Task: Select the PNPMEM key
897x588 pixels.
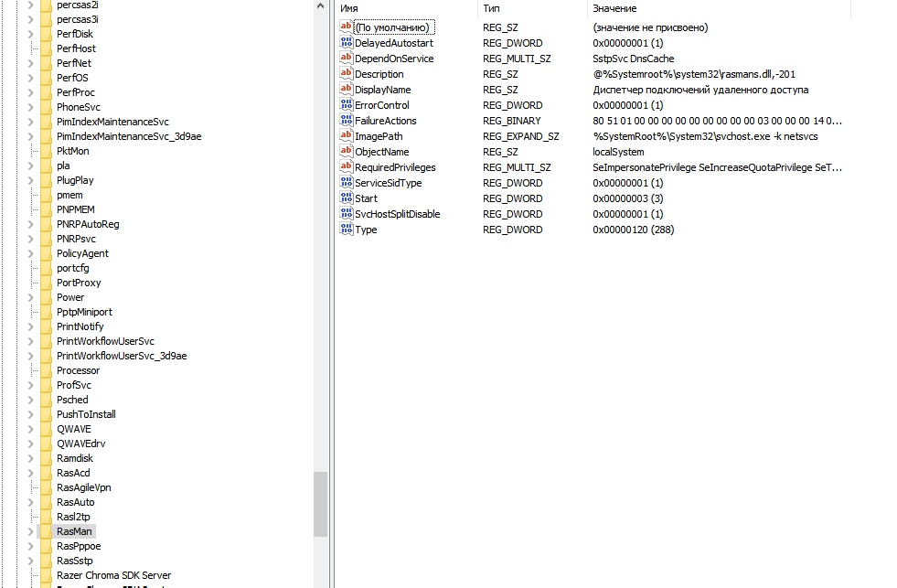Action: pyautogui.click(x=76, y=209)
